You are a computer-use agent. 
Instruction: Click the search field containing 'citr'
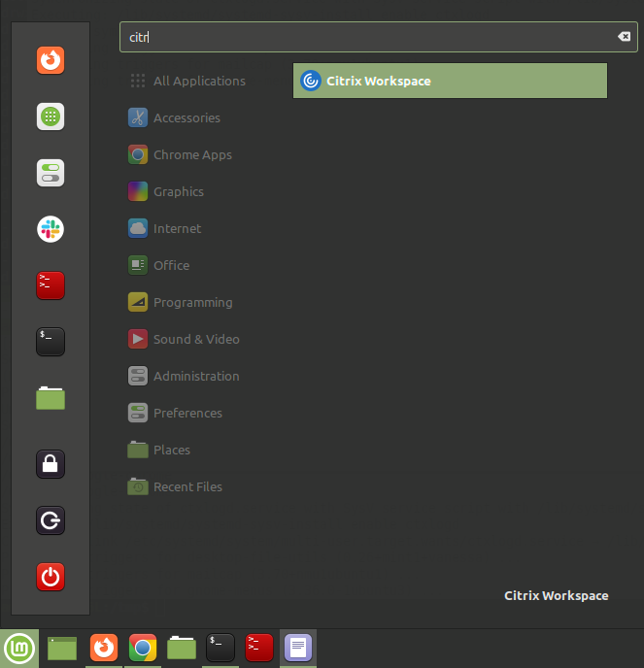pyautogui.click(x=379, y=37)
